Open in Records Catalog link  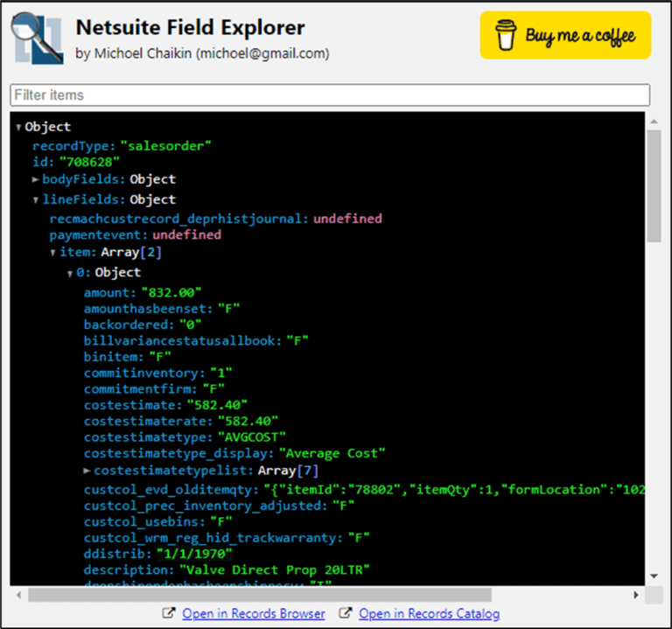(x=430, y=613)
